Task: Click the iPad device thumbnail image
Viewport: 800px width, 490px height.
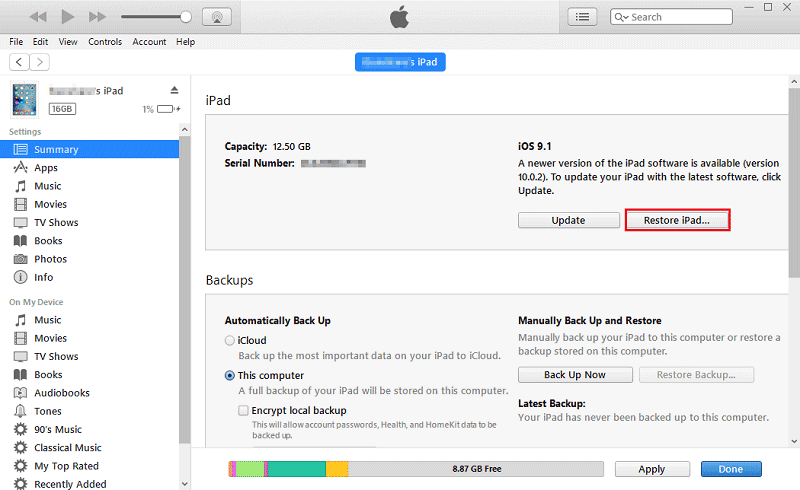Action: pos(24,100)
